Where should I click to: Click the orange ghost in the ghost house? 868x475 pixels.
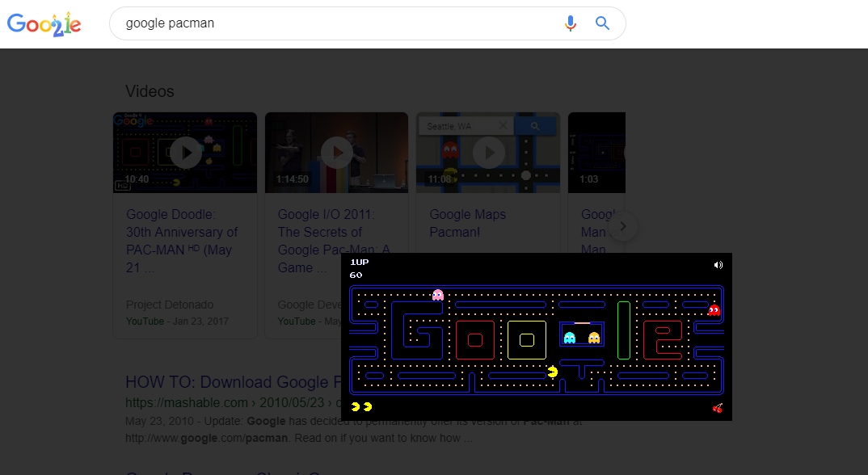point(594,338)
